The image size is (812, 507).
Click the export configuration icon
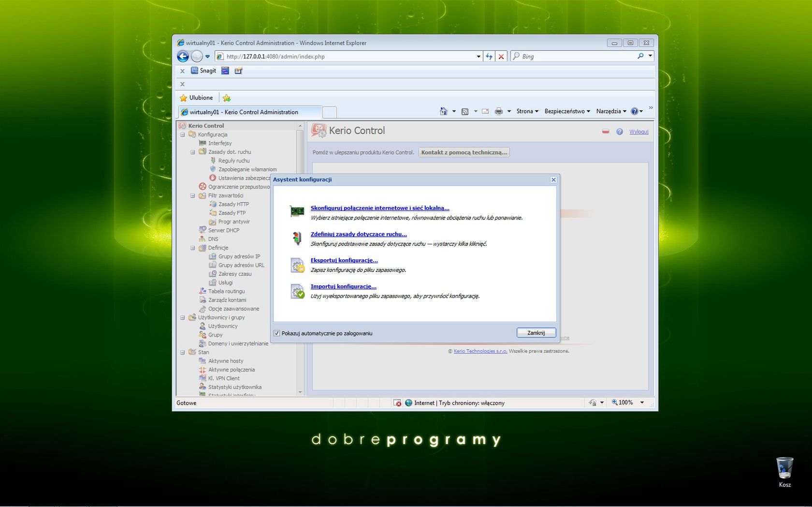tap(297, 265)
